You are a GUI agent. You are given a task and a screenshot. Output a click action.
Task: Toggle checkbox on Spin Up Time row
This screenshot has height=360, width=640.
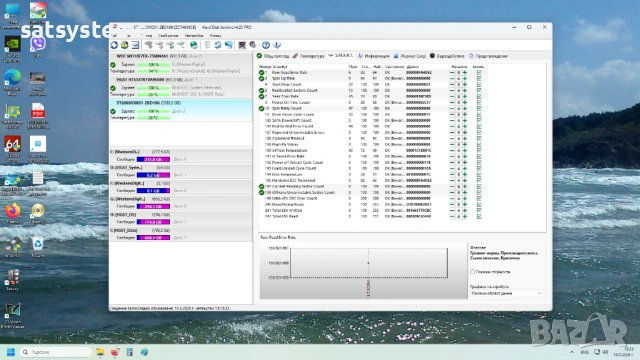(x=479, y=78)
